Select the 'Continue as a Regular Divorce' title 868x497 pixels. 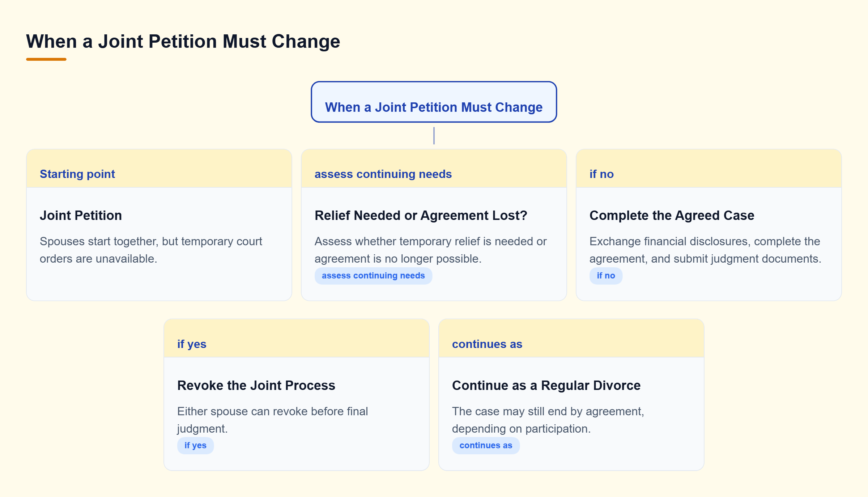click(x=546, y=385)
